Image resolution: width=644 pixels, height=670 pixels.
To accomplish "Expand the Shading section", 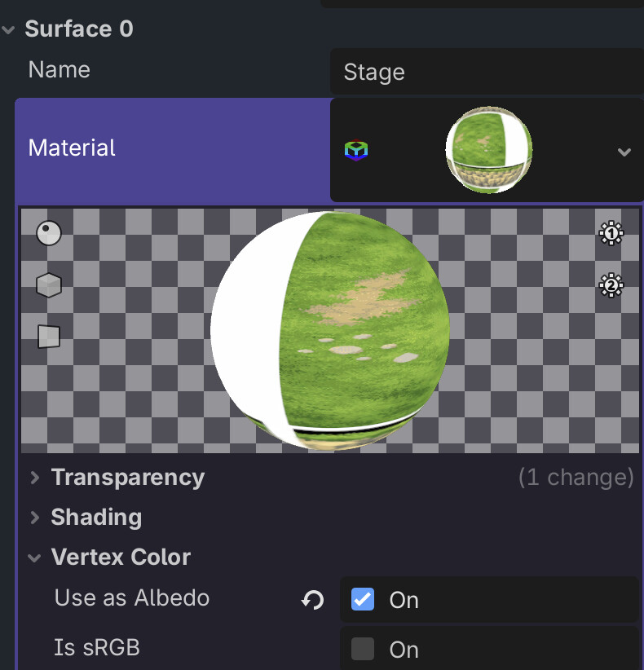I will pyautogui.click(x=35, y=518).
